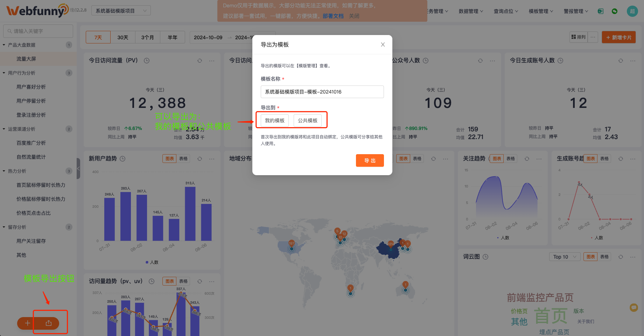Image resolution: width=644 pixels, height=336 pixels.
Task: Click the 排列 layout button
Action: point(579,37)
